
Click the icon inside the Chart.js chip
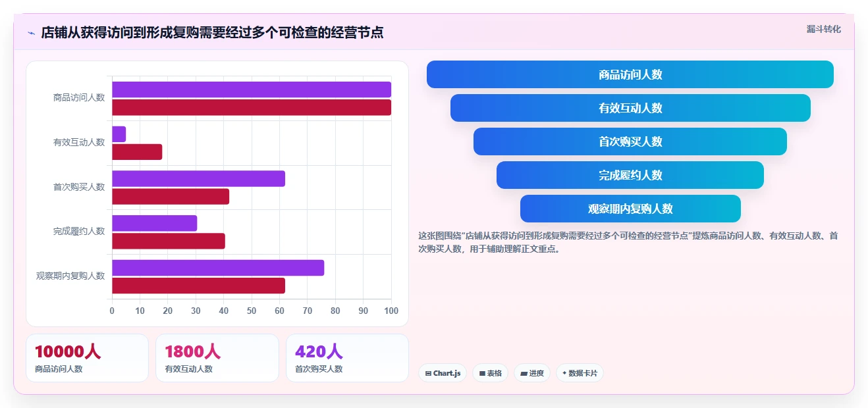point(428,373)
